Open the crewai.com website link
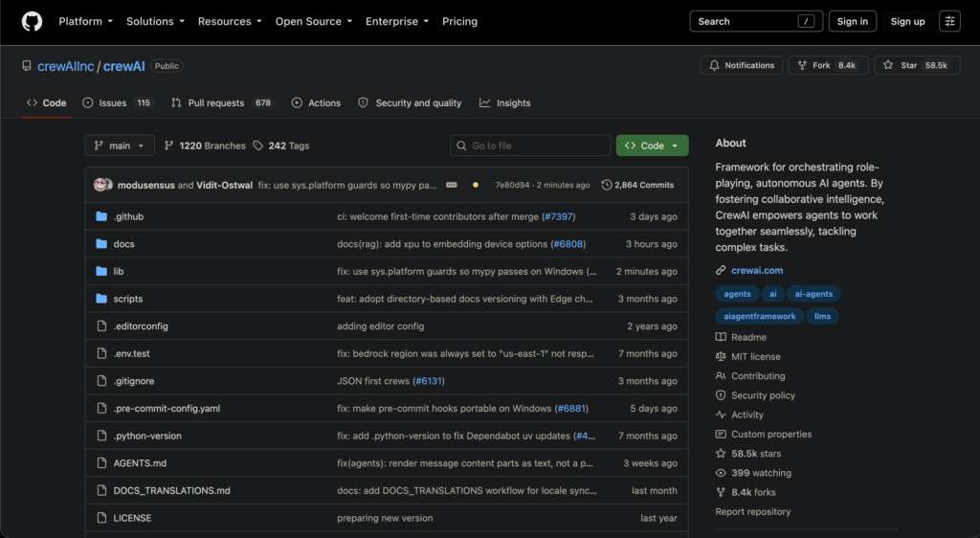Screen dimensions: 980x538 coord(757,271)
